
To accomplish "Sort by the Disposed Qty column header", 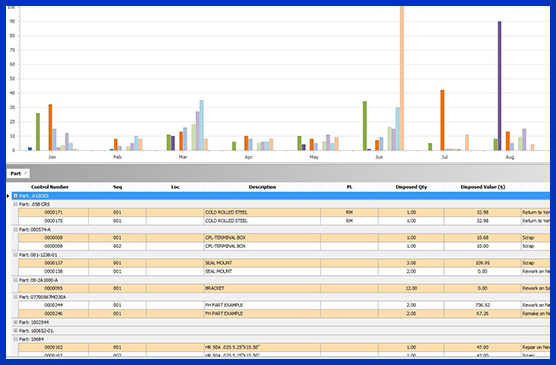I will point(411,187).
